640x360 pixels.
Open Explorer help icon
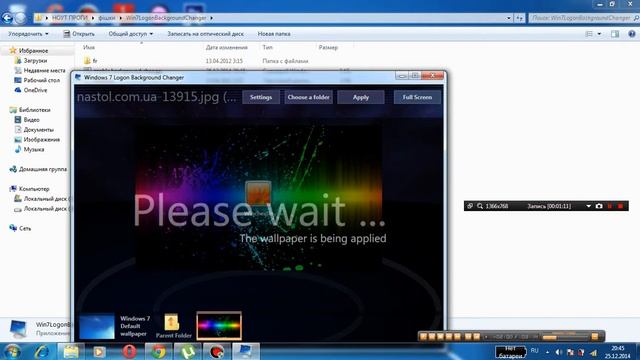(x=632, y=34)
